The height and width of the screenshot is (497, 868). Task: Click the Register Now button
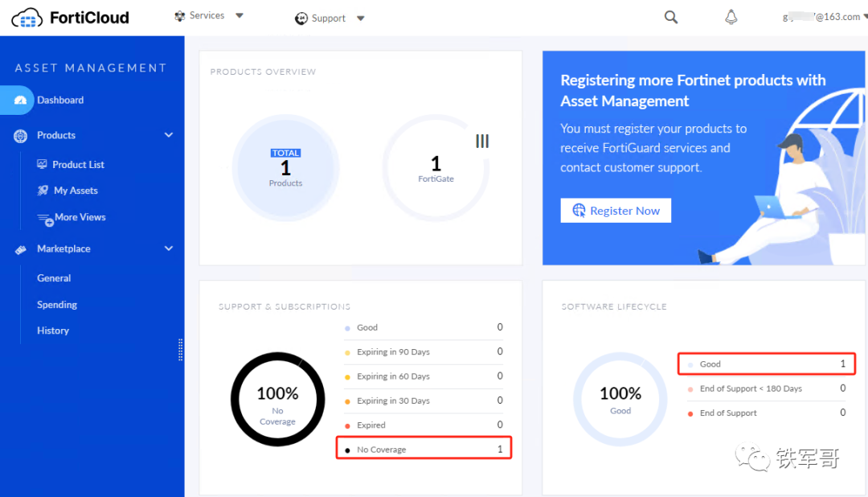(616, 211)
